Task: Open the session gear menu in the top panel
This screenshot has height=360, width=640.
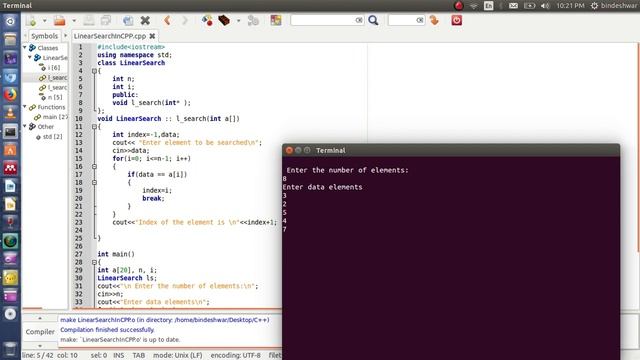Action: point(594,6)
